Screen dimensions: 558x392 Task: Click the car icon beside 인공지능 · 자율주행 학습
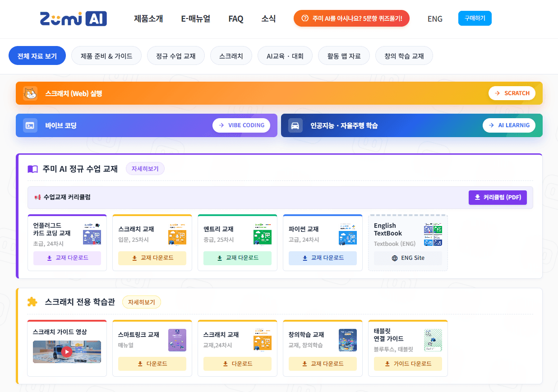tap(295, 125)
